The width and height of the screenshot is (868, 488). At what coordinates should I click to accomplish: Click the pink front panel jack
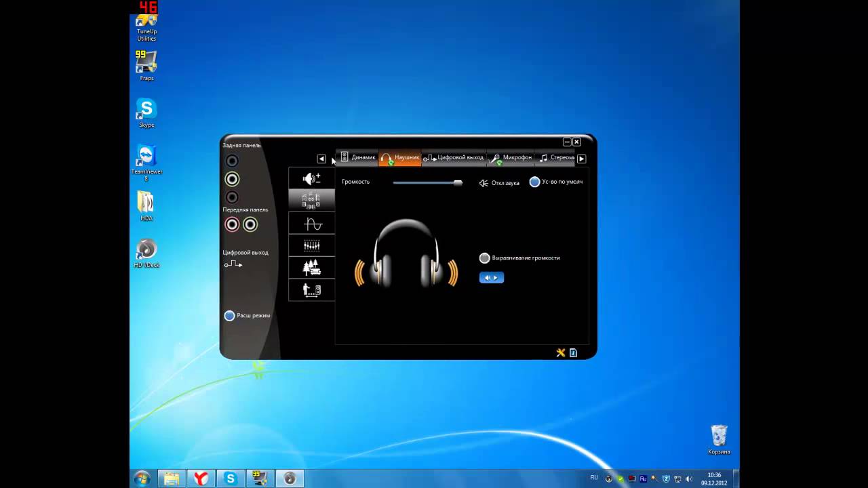pyautogui.click(x=232, y=224)
